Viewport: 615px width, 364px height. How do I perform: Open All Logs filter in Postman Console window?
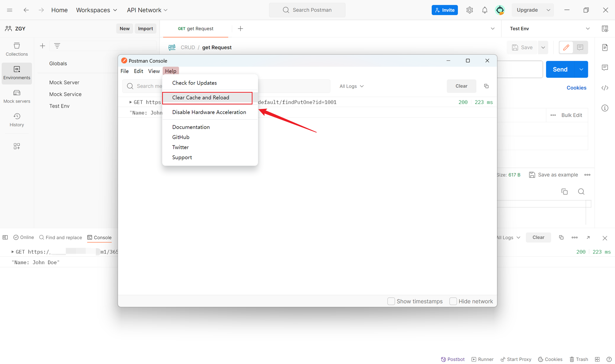351,86
